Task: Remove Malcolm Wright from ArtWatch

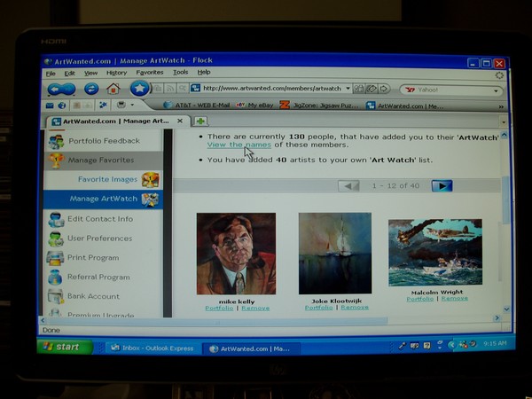Action: pos(455,298)
